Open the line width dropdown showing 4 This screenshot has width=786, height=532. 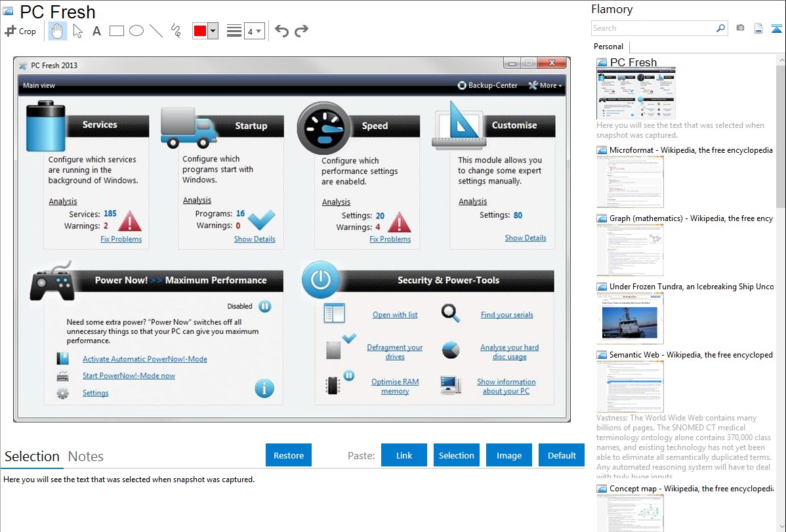pos(254,31)
